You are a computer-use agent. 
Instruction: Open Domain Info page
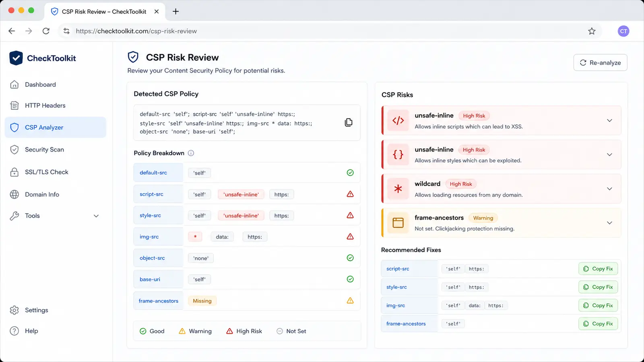(x=56, y=194)
